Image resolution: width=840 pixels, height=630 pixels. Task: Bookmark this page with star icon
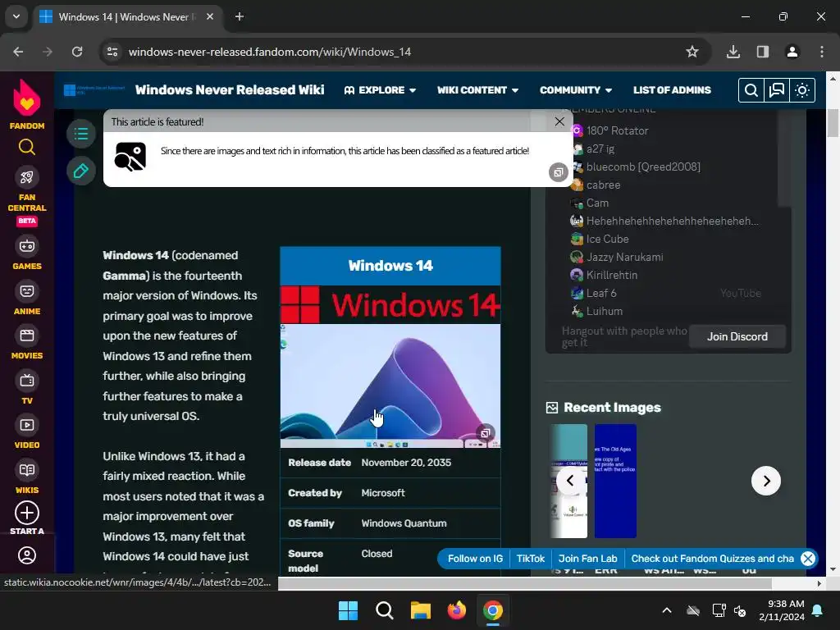(x=692, y=52)
